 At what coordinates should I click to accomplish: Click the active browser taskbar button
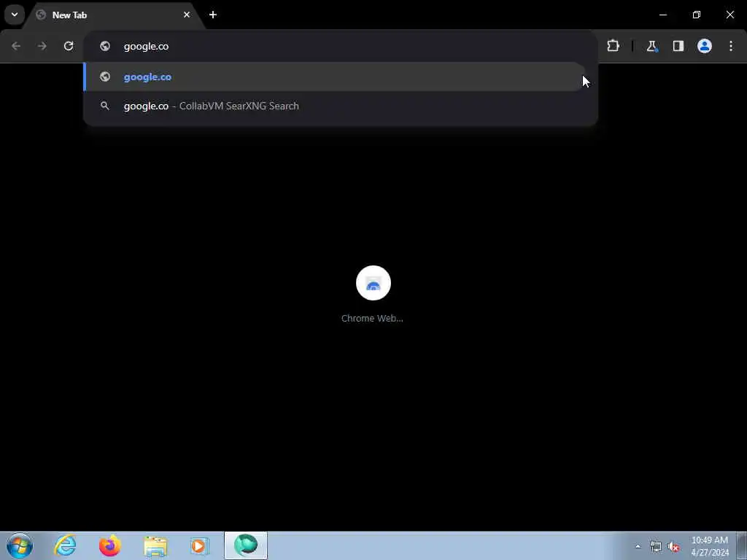coord(246,545)
